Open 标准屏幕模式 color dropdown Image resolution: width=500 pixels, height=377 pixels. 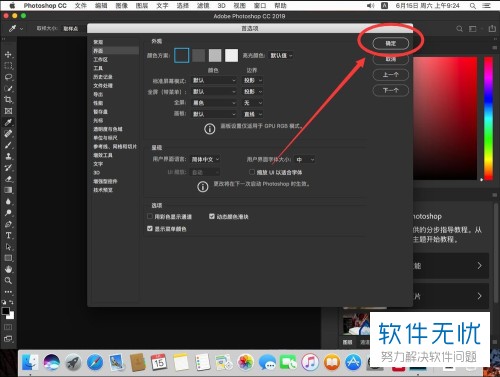[214, 80]
